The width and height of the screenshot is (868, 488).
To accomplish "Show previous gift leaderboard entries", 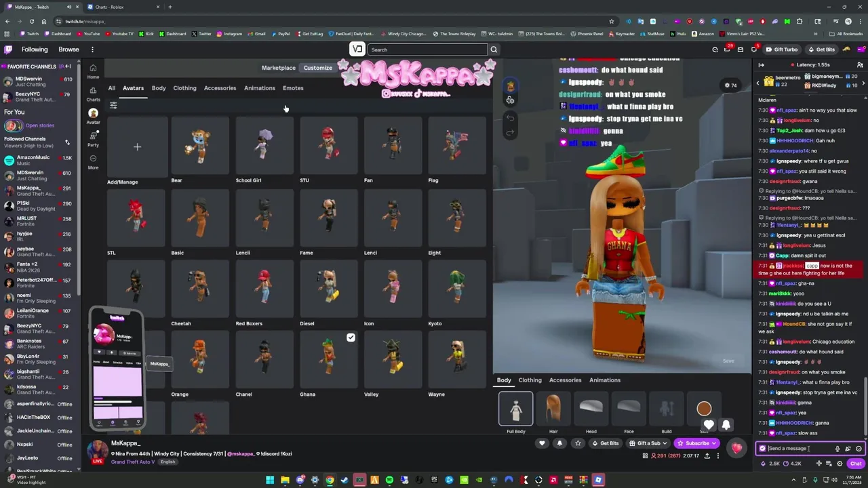I will [x=758, y=83].
